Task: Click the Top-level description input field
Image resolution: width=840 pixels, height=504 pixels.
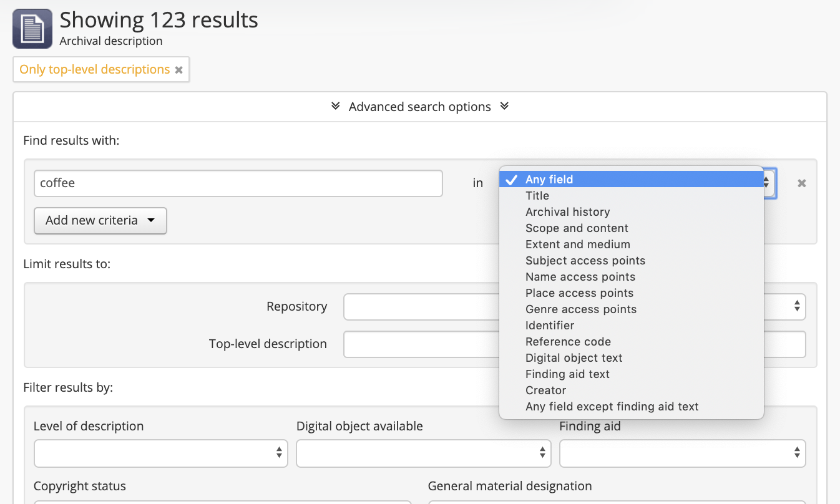Action: pyautogui.click(x=575, y=344)
